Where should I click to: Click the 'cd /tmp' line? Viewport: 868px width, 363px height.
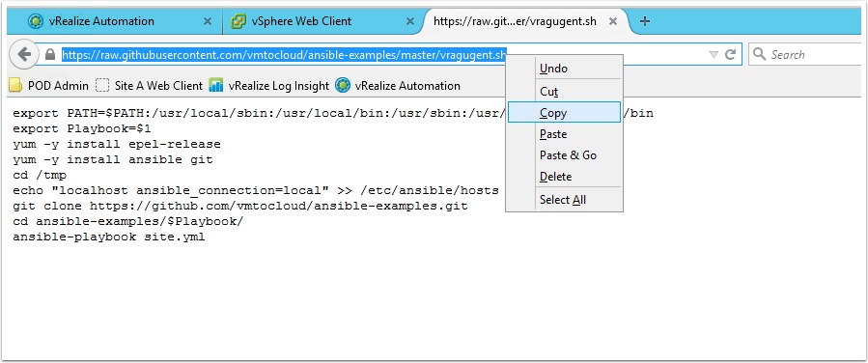click(40, 175)
